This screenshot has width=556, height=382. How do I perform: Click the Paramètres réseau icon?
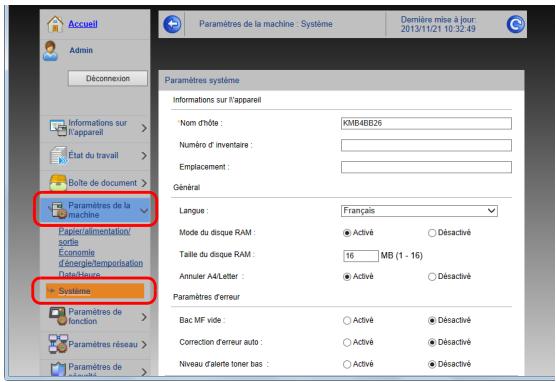click(58, 344)
